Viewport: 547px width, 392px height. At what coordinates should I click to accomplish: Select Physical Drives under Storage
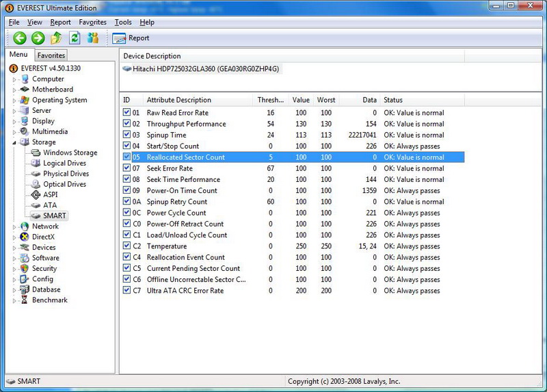(66, 174)
